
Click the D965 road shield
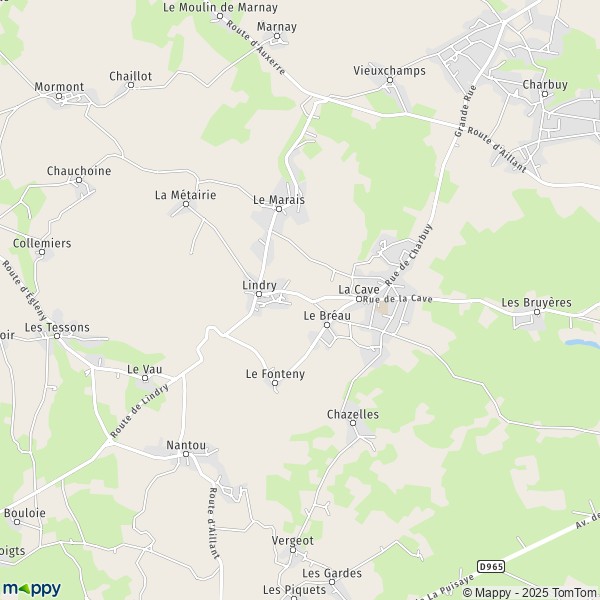click(491, 566)
